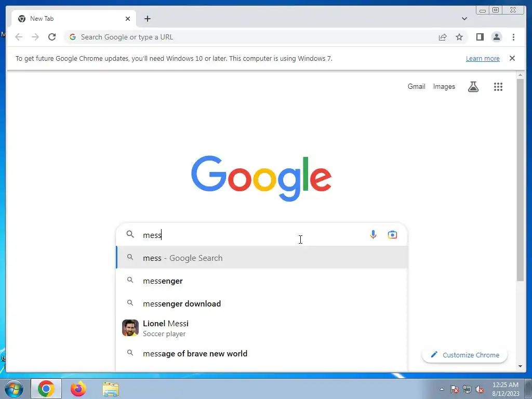Click the Google G icon in address bar
Image resolution: width=532 pixels, height=399 pixels.
tap(72, 37)
